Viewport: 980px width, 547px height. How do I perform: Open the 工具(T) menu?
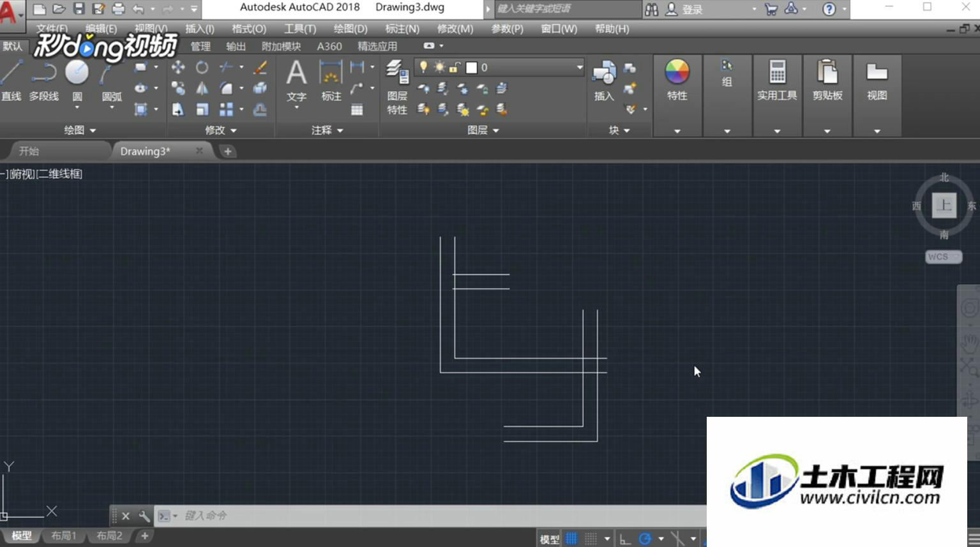pos(299,29)
